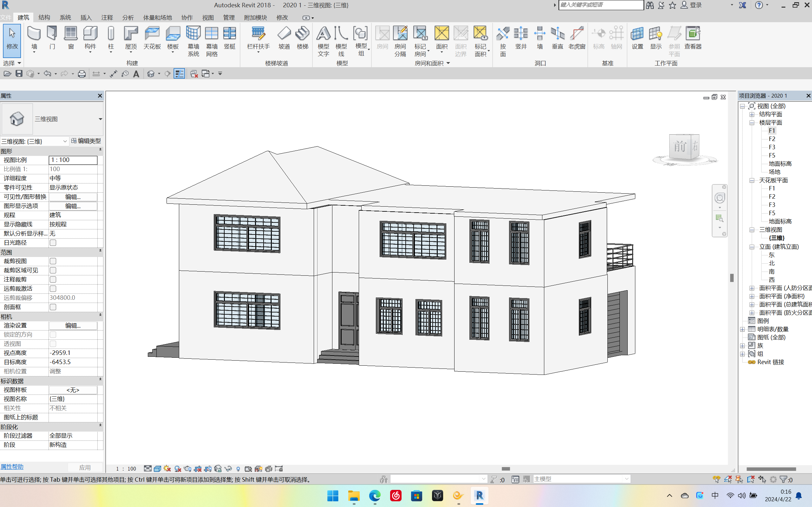This screenshot has width=812, height=507.
Task: Select the 楼梯 (Stair) tool
Action: click(x=302, y=34)
